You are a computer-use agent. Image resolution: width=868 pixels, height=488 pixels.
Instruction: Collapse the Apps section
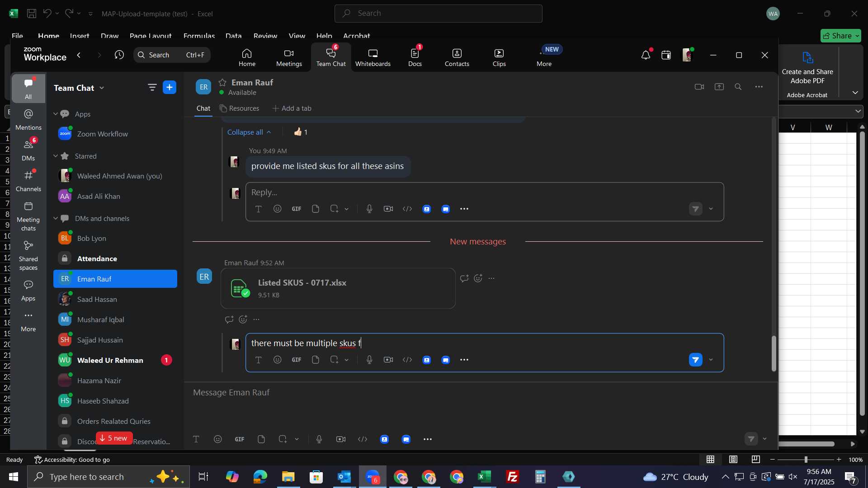[56, 114]
